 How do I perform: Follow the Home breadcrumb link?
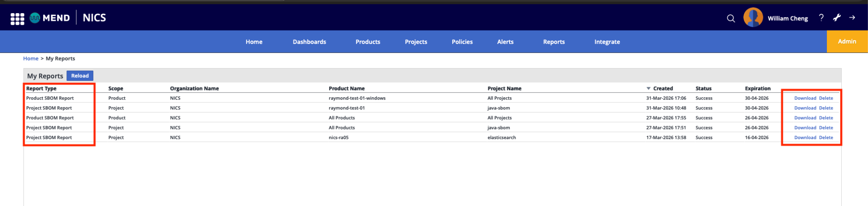click(31, 58)
